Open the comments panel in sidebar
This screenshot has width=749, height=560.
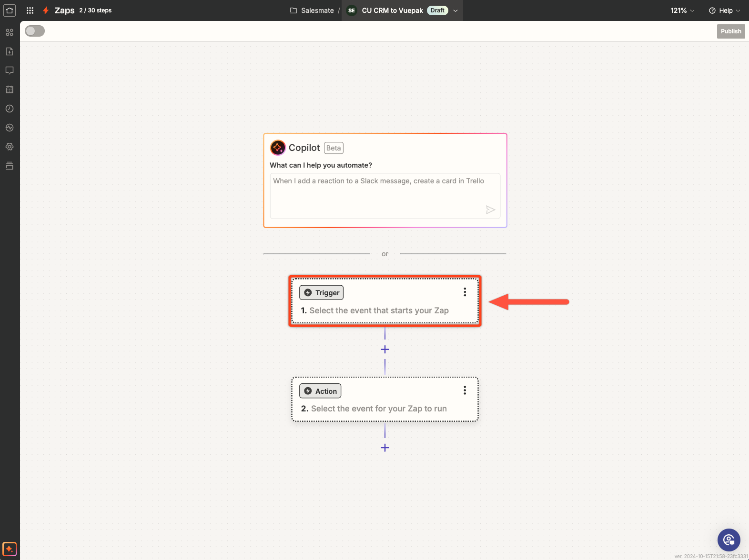point(10,70)
